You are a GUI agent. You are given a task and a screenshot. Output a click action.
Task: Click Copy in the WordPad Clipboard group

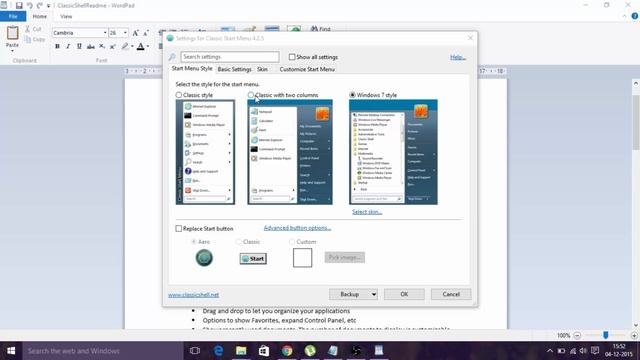[x=35, y=39]
